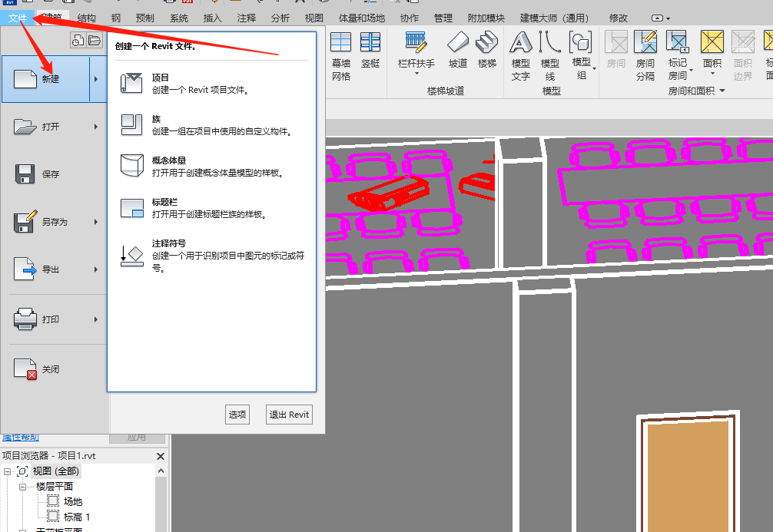The image size is (773, 532).
Task: Select the Ramp tool (坡道)
Action: (x=457, y=50)
